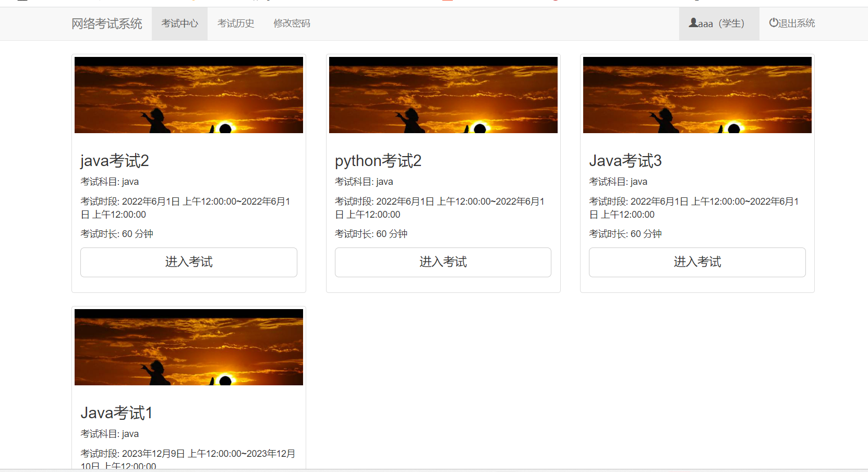Enter the Java考试3 exam via 进入考试
Viewport: 868px width, 472px height.
[x=697, y=262]
